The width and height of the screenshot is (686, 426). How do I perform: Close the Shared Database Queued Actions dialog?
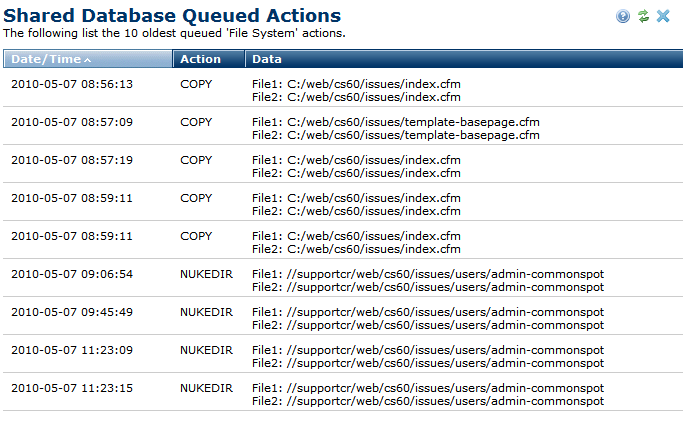click(x=663, y=16)
